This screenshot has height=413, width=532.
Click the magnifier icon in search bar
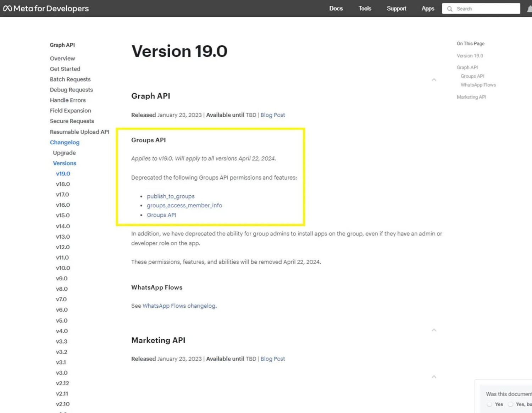click(x=450, y=9)
